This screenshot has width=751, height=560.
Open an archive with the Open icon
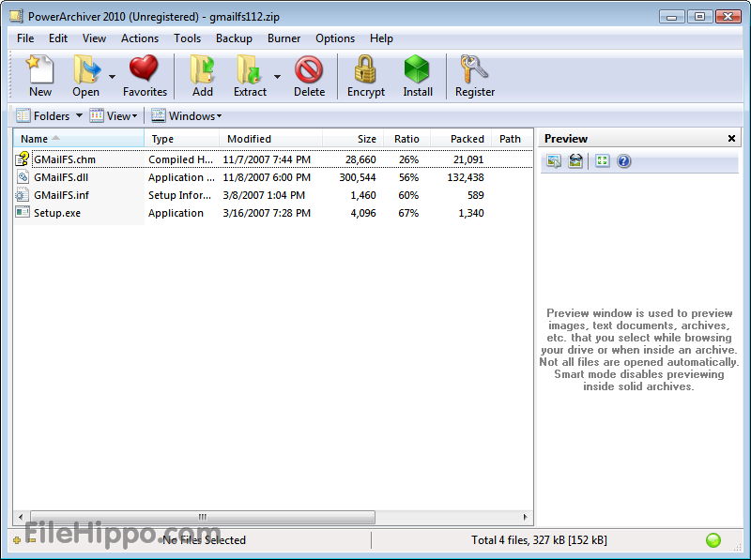coord(86,69)
